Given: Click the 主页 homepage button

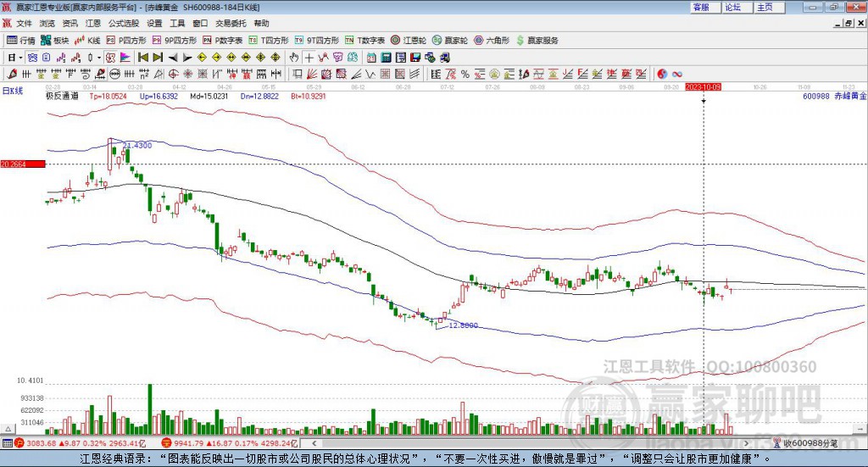Looking at the screenshot, I should pyautogui.click(x=770, y=7).
